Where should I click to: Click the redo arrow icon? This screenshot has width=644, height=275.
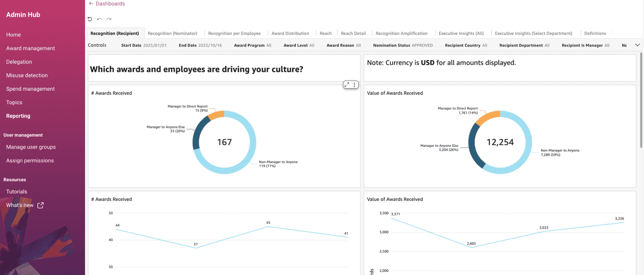(109, 19)
